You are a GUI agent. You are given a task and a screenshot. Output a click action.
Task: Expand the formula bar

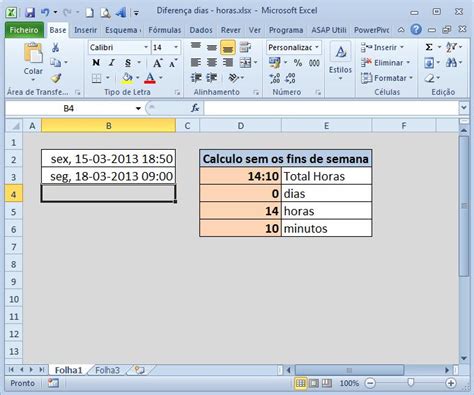(463, 108)
